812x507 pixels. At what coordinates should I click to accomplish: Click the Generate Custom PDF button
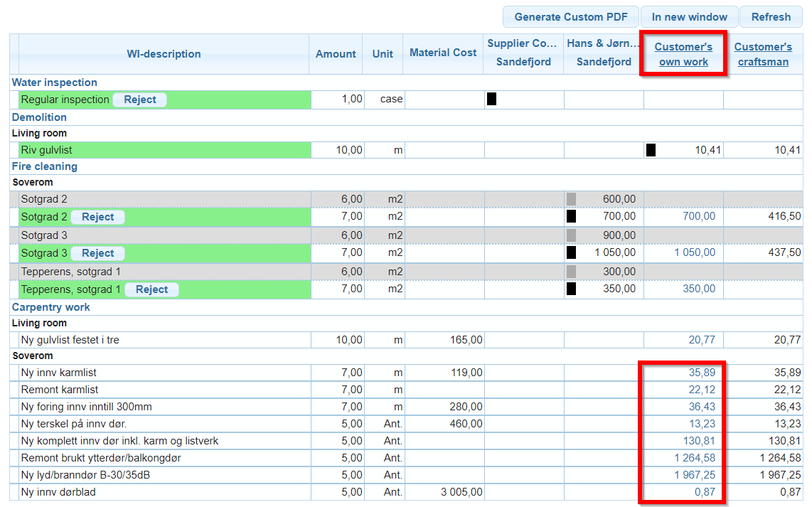pos(571,17)
